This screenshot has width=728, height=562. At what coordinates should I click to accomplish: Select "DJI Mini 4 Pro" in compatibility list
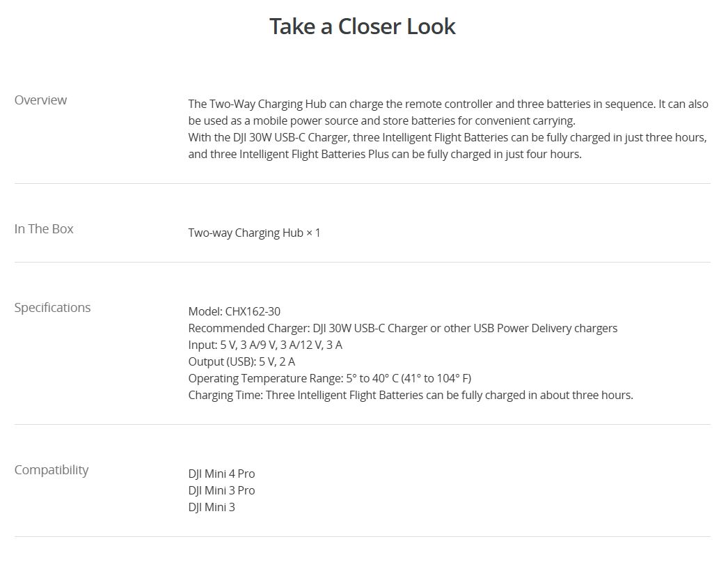pyautogui.click(x=221, y=474)
